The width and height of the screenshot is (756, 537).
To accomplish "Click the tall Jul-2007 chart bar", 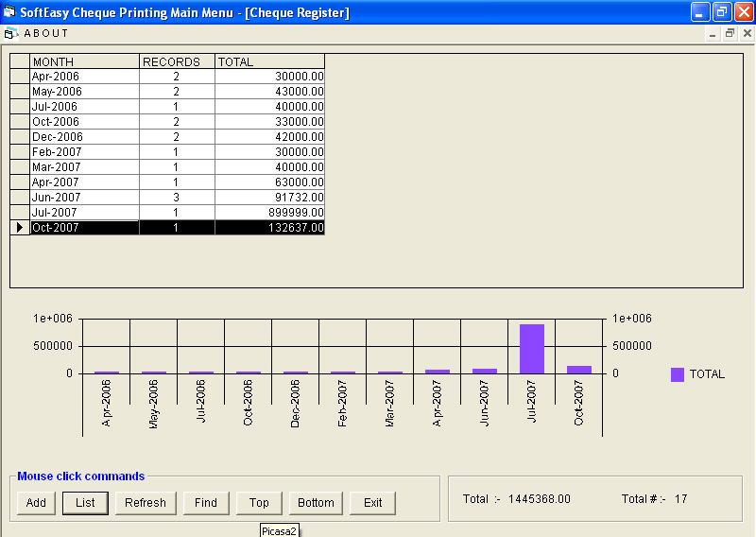I will tap(532, 349).
